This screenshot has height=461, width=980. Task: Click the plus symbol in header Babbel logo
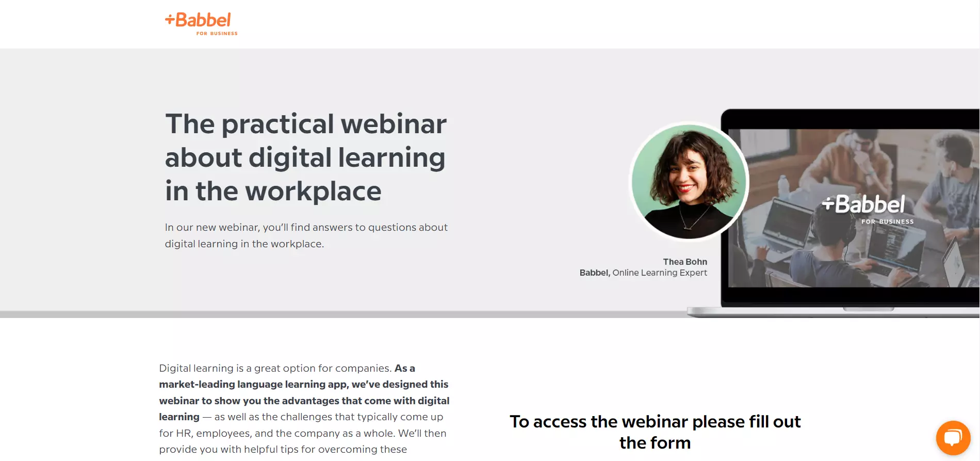(170, 20)
